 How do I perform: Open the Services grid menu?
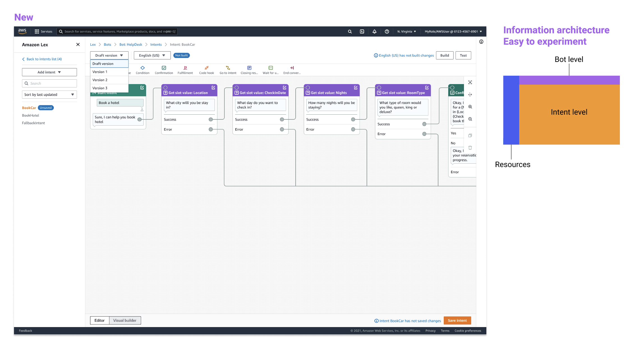click(x=43, y=31)
